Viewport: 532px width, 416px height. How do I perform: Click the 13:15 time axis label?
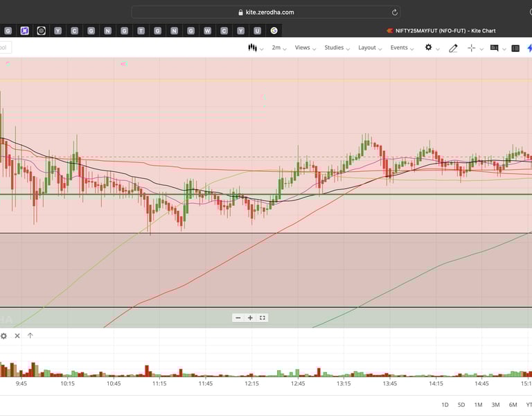pyautogui.click(x=344, y=383)
